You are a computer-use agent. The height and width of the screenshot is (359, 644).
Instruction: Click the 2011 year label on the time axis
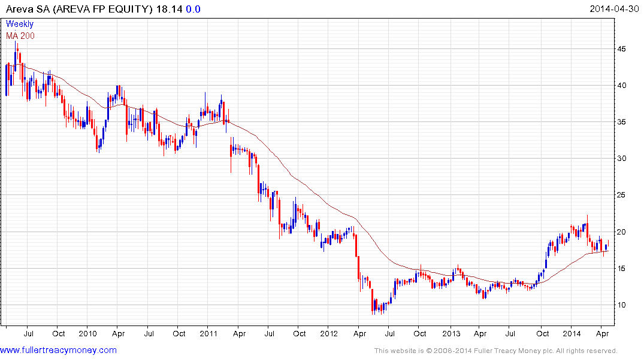208,333
